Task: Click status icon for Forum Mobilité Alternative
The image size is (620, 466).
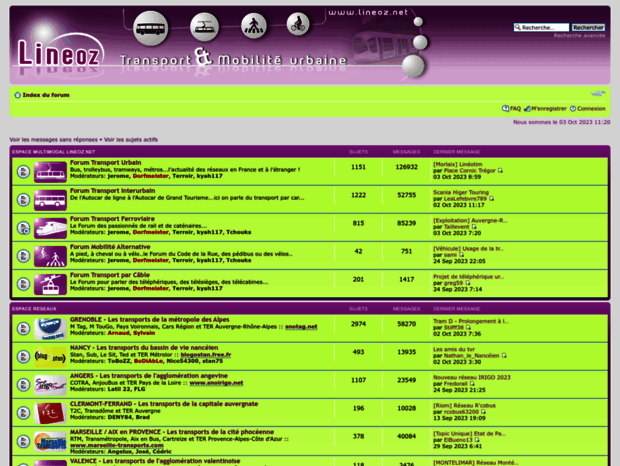Action: tap(23, 256)
